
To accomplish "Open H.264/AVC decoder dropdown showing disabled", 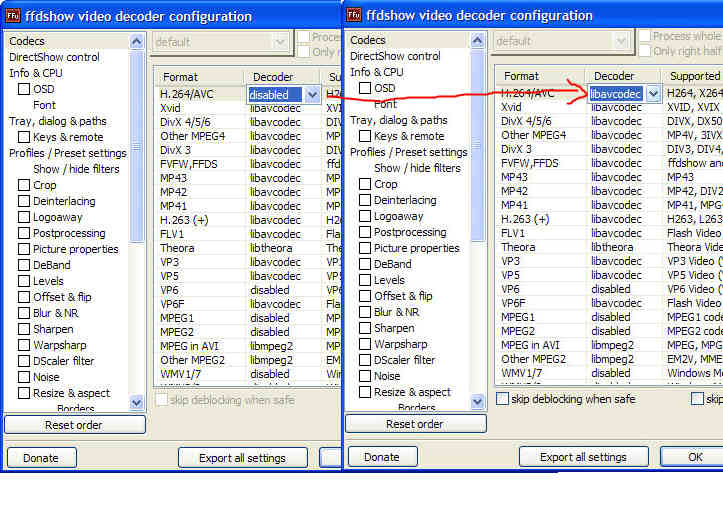I will click(312, 95).
